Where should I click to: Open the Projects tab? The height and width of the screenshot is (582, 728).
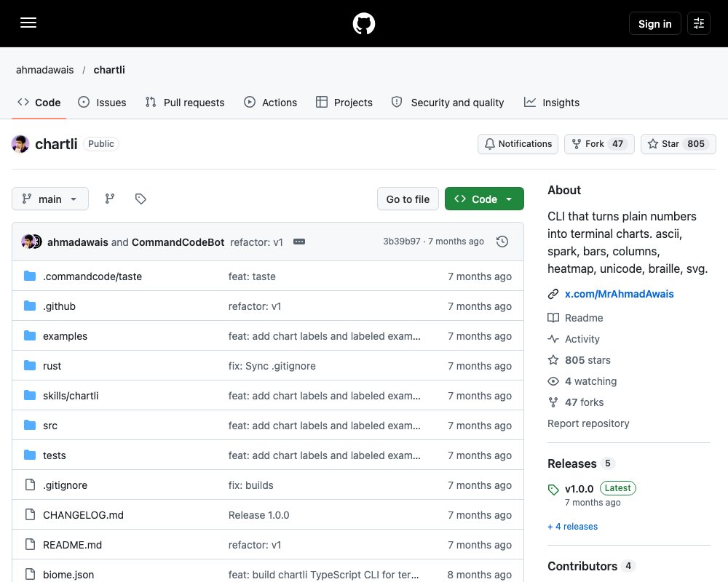[x=344, y=103]
